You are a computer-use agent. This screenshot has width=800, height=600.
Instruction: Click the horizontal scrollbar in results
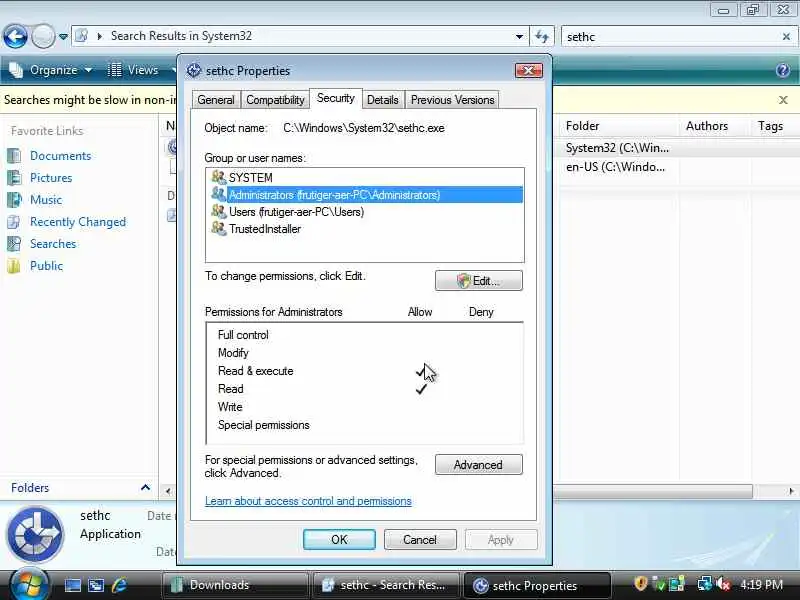tap(653, 491)
